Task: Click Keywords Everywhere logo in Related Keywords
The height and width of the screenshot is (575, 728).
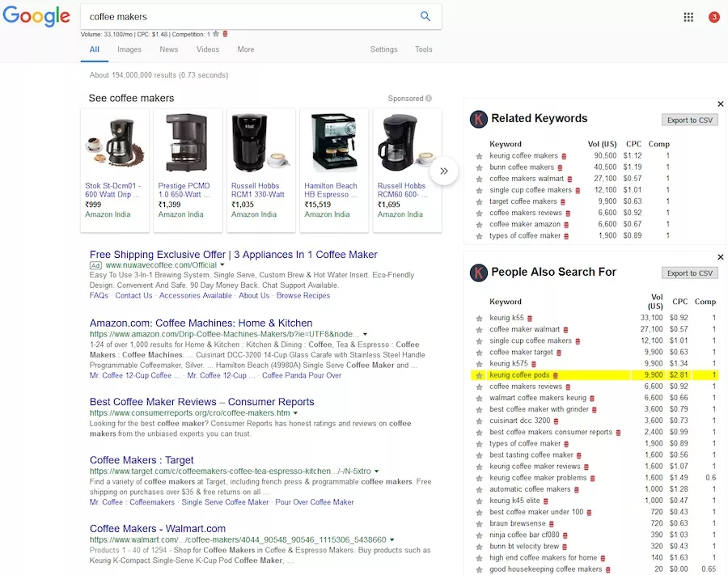Action: [x=479, y=119]
